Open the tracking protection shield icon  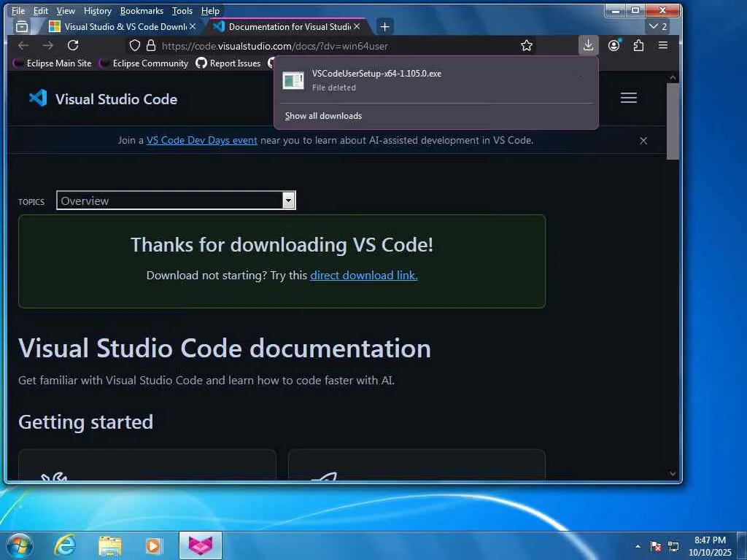135,46
